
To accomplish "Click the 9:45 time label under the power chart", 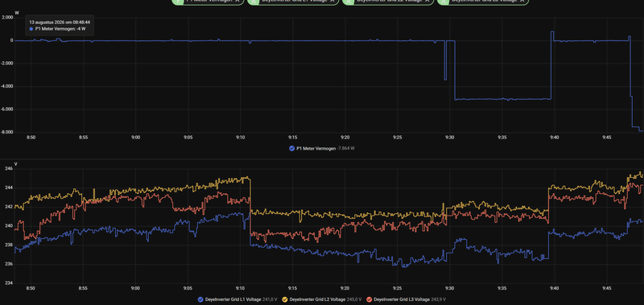I will click(607, 138).
